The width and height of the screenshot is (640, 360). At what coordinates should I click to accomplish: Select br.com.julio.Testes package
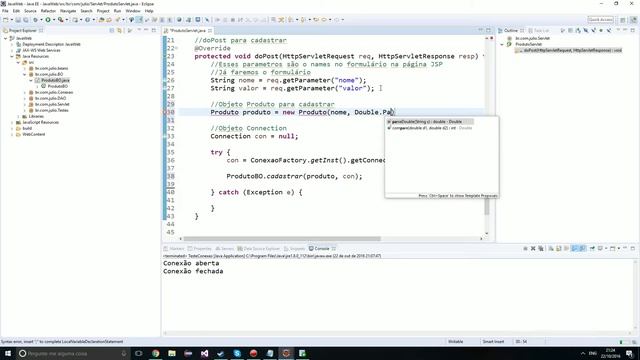point(49,110)
